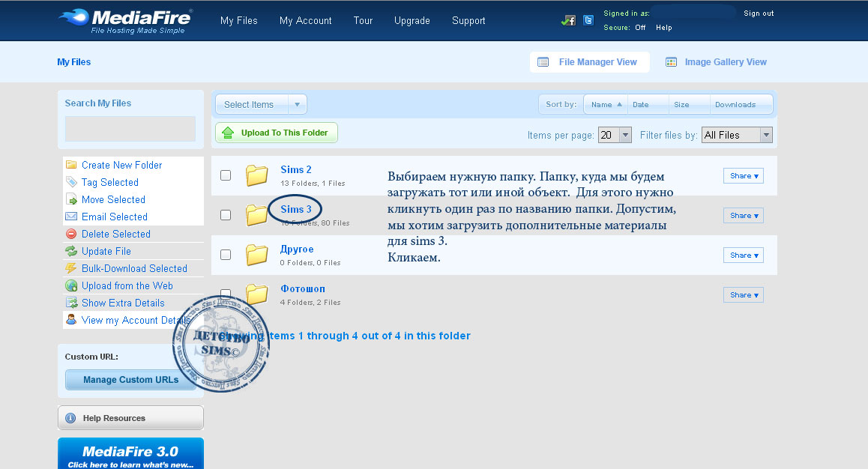Click the Facebook checkmark icon in header
Image resolution: width=868 pixels, height=469 pixels.
tap(568, 20)
